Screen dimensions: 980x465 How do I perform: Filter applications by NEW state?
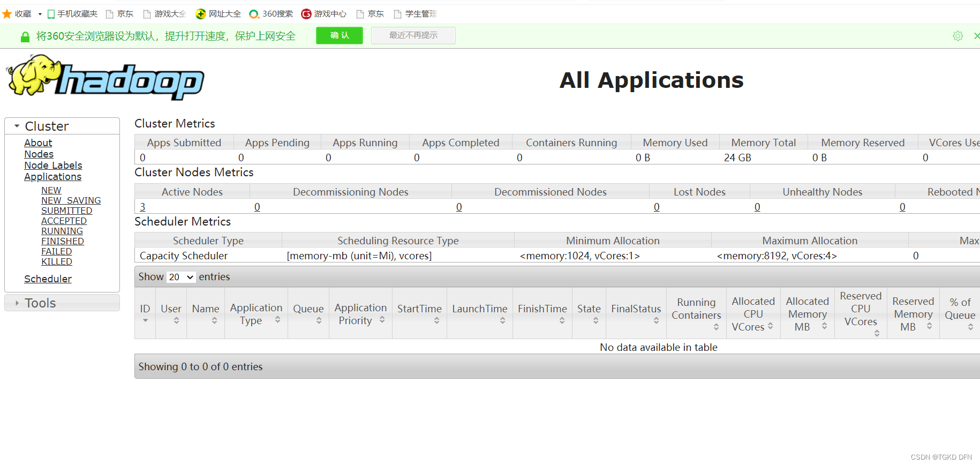pos(51,190)
